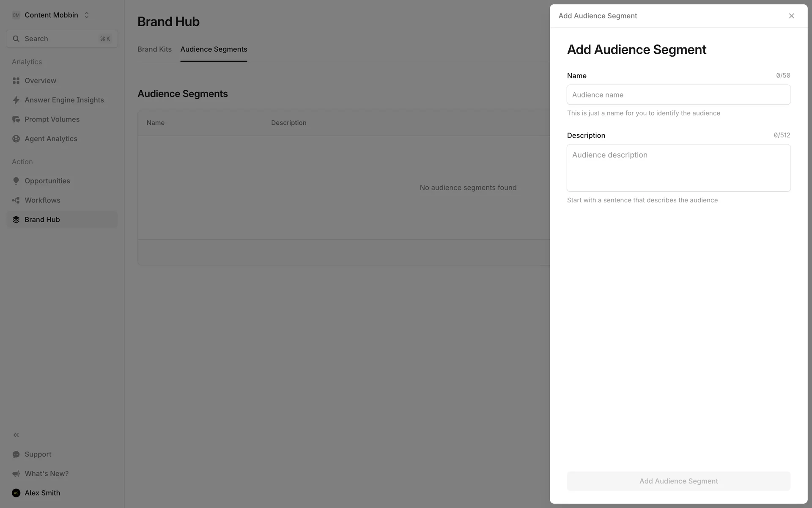Screen dimensions: 812x508
Task: Click the Prompt Volumes chat icon
Action: tap(16, 119)
